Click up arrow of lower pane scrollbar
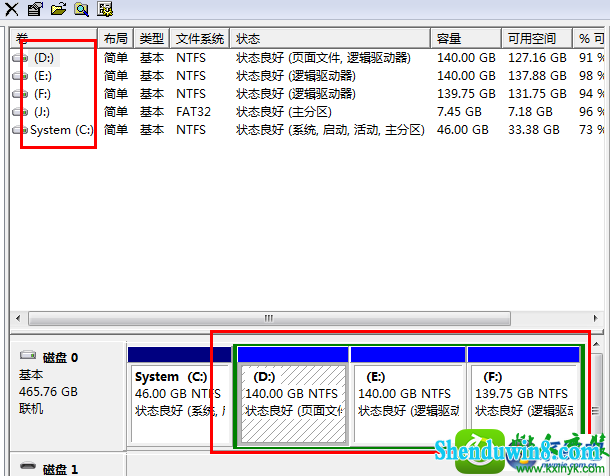Viewport: 610px width, 476px height. click(x=596, y=344)
